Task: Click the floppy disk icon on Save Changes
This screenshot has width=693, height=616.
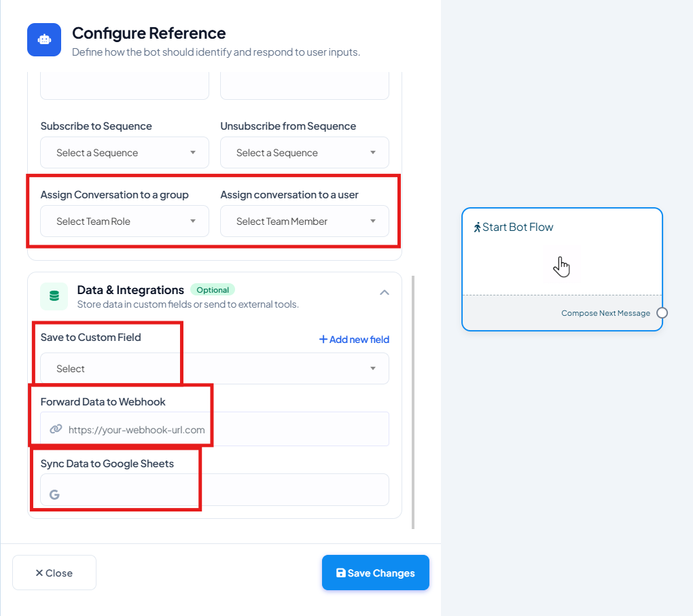Action: (x=341, y=573)
